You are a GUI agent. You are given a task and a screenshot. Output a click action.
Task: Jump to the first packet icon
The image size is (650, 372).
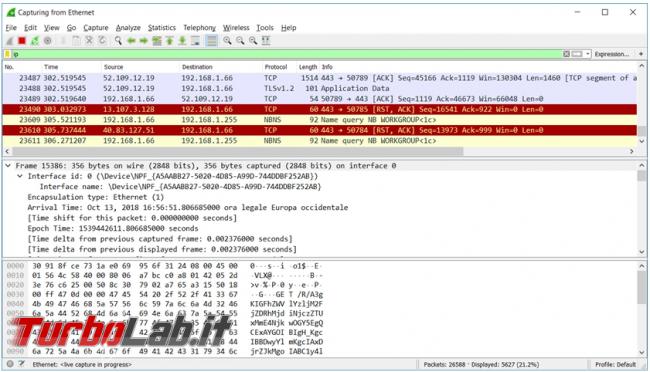click(x=170, y=41)
